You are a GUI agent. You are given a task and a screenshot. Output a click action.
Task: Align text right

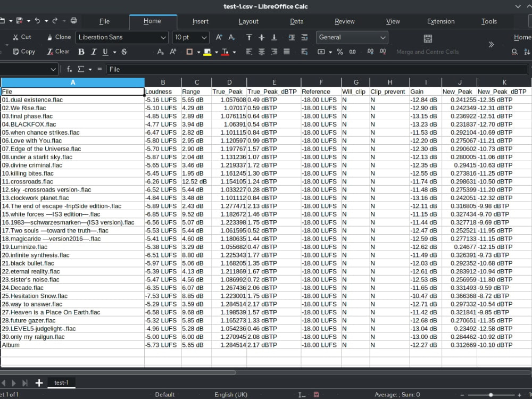(274, 52)
